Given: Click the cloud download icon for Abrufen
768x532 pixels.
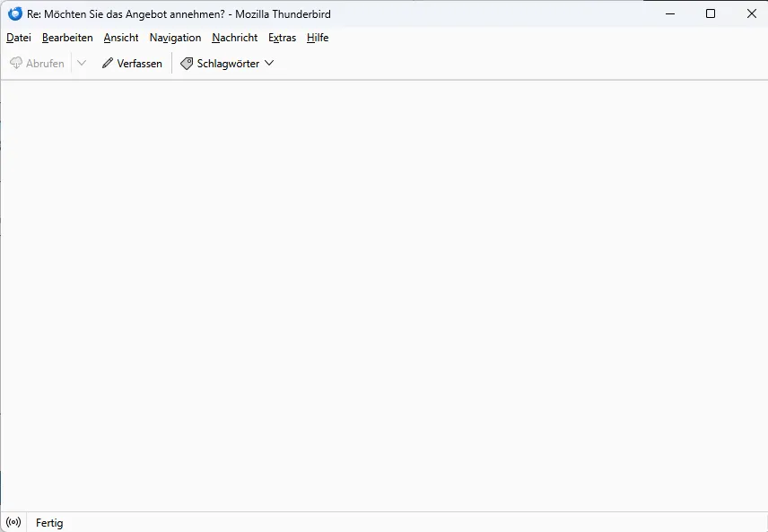Looking at the screenshot, I should pyautogui.click(x=16, y=63).
